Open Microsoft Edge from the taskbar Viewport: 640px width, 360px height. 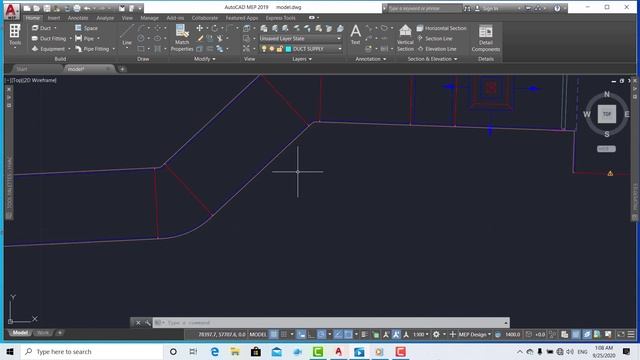[x=215, y=351]
